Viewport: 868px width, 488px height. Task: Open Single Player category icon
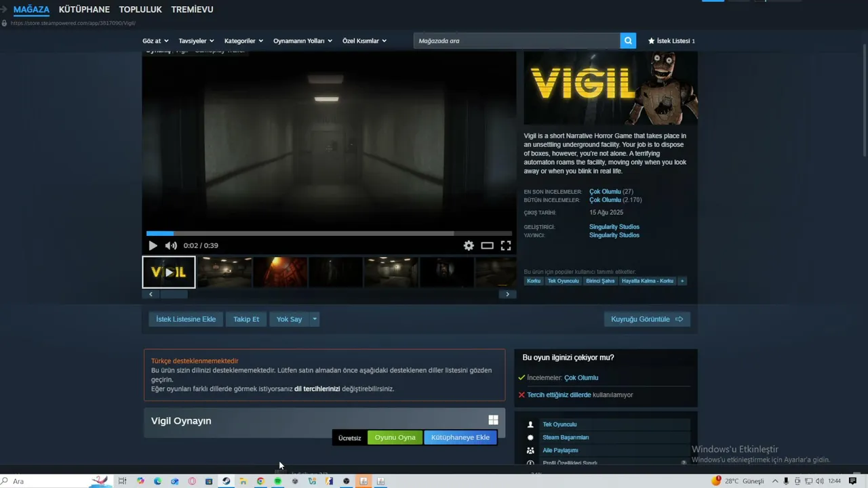point(530,424)
